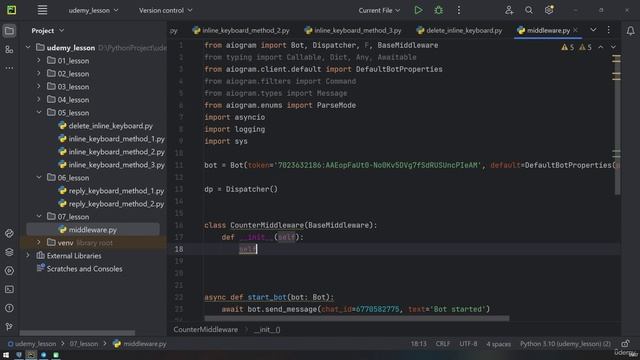640x360 pixels.
Task: Click line:column 18:13 indicator
Action: tap(418, 344)
